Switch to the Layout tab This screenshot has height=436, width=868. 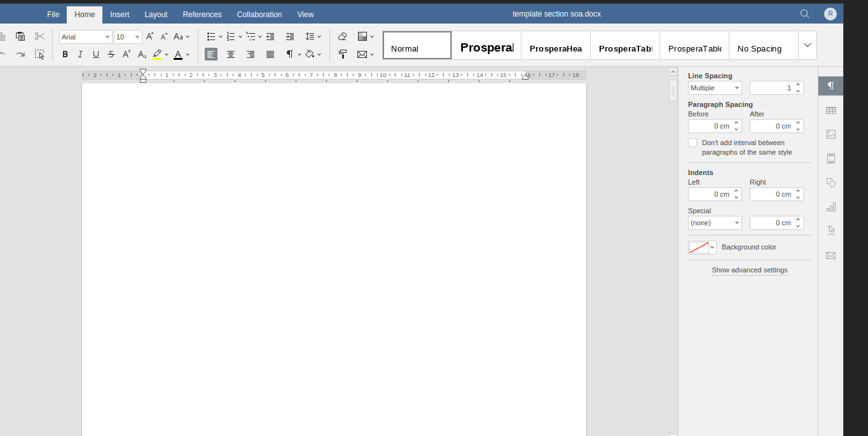coord(156,14)
